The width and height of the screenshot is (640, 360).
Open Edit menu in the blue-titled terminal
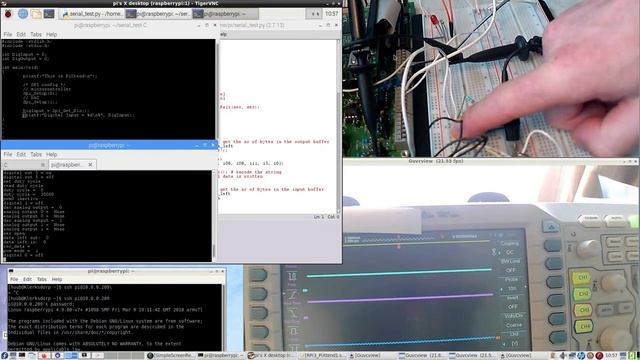point(21,154)
